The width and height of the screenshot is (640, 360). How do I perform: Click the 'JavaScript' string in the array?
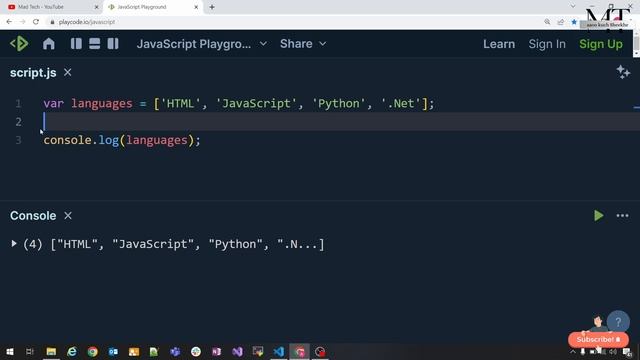(x=256, y=103)
